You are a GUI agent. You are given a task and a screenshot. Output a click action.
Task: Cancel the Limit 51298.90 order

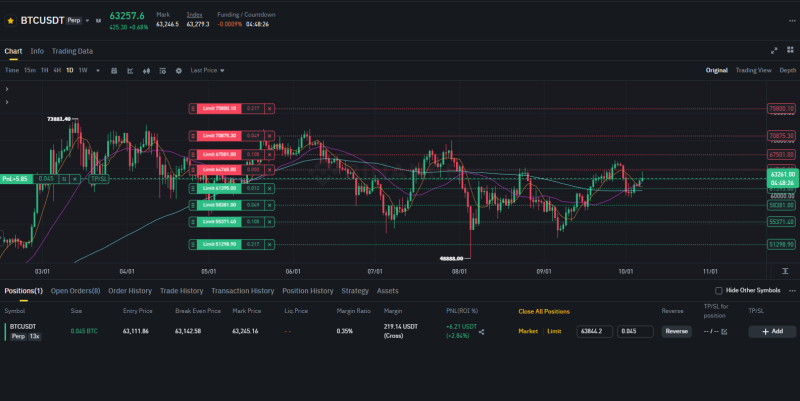click(269, 244)
